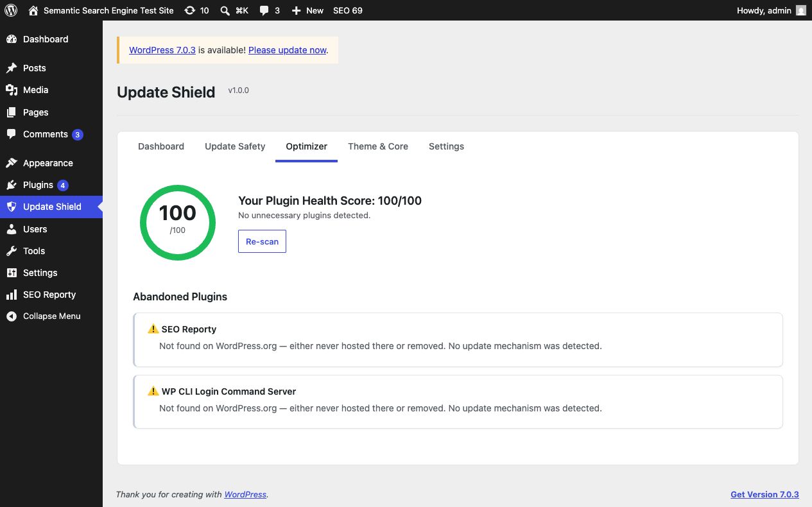Click the Users person icon

tap(12, 229)
